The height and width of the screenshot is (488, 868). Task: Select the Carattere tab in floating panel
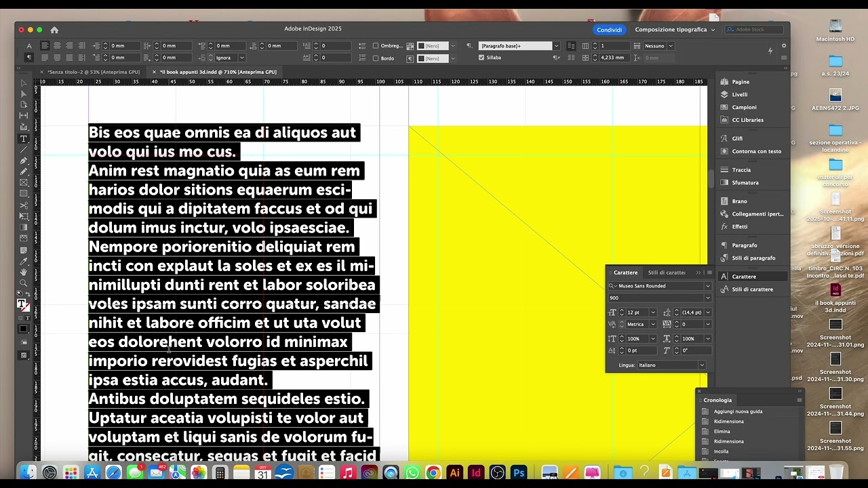click(625, 272)
